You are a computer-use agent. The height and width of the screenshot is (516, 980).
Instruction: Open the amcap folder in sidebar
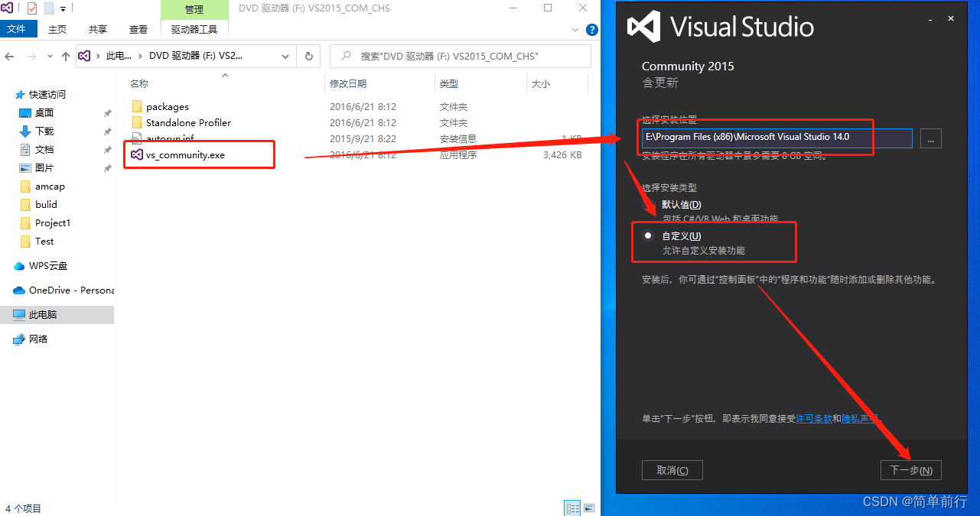[50, 187]
